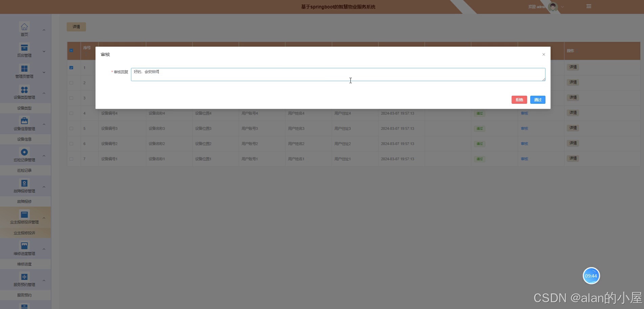The height and width of the screenshot is (309, 644).
Task: Click the 设备类型管理 four-dots icon
Action: (x=24, y=90)
